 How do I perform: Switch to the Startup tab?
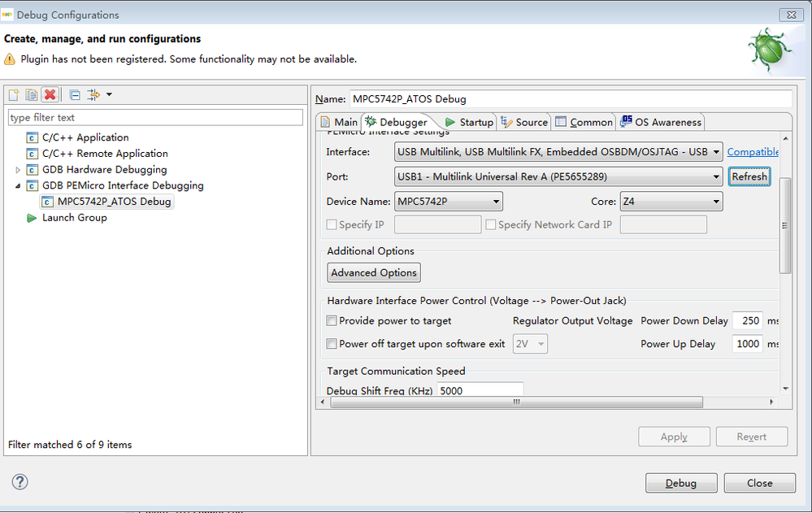pyautogui.click(x=470, y=122)
